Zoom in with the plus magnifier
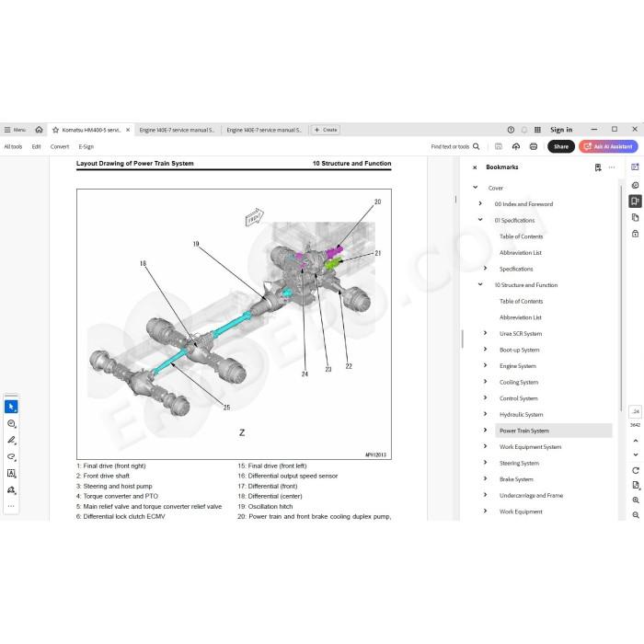This screenshot has width=644, height=644. click(x=636, y=500)
